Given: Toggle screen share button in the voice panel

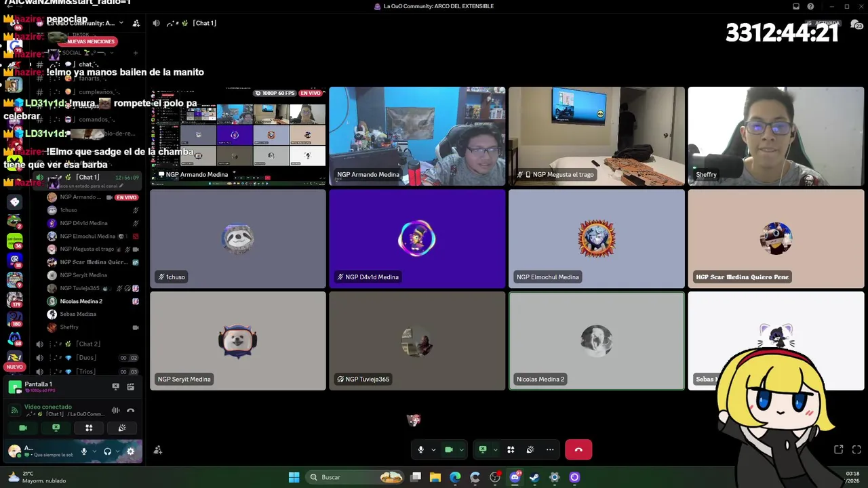Looking at the screenshot, I should (56, 428).
